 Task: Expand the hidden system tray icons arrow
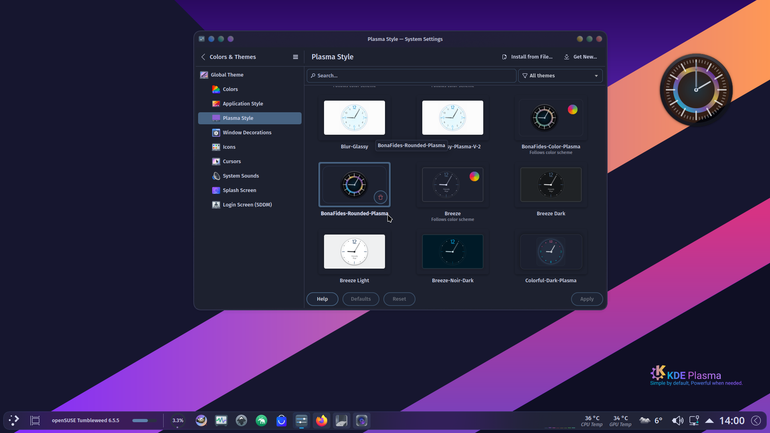tap(710, 421)
